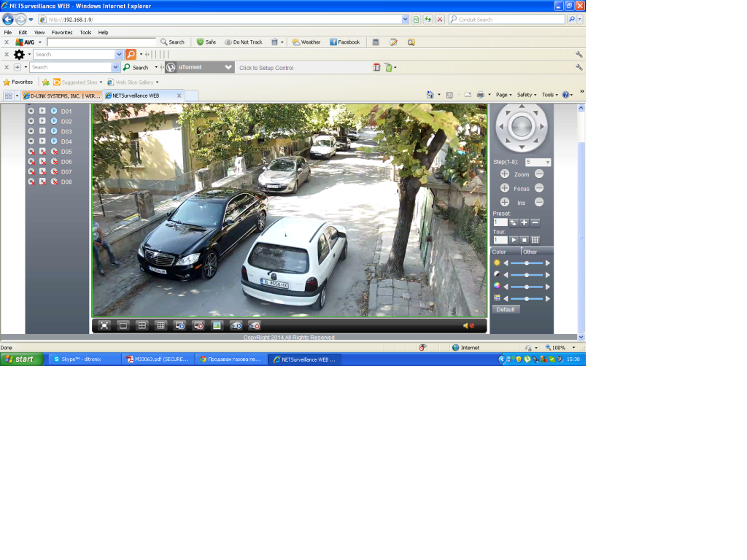Screen dimensions: 747x560
Task: Stop the PTZ tour
Action: click(524, 240)
